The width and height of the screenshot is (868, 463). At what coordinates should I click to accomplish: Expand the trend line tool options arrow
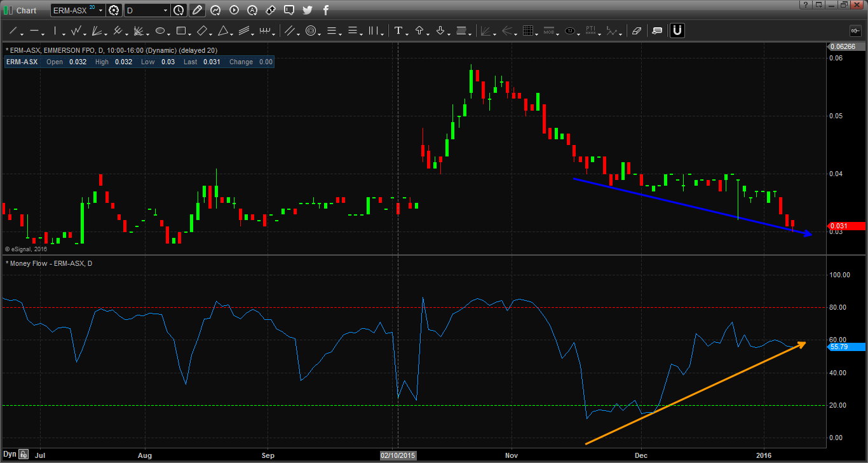click(22, 33)
